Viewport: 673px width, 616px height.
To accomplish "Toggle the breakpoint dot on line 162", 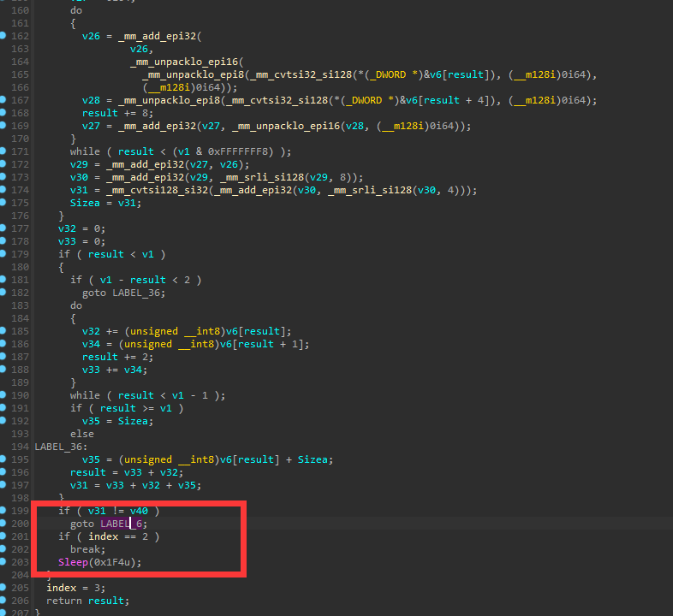I will coord(4,36).
